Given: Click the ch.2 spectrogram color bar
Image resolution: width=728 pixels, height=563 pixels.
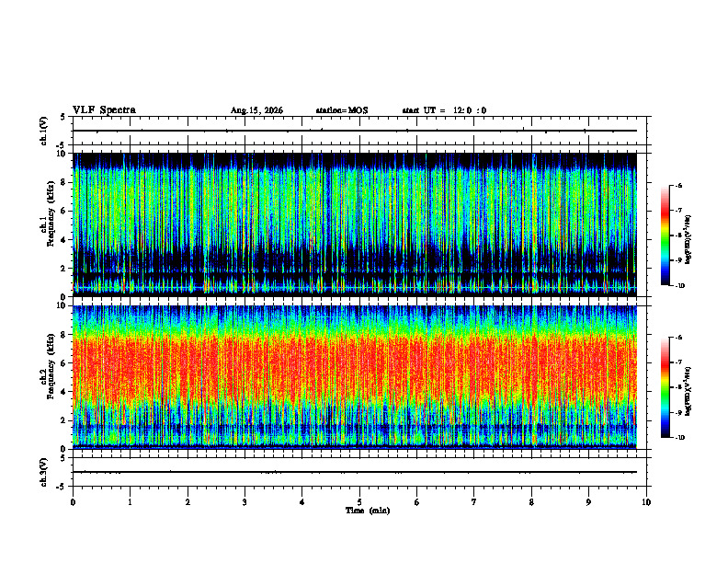Looking at the screenshot, I should tap(665, 387).
